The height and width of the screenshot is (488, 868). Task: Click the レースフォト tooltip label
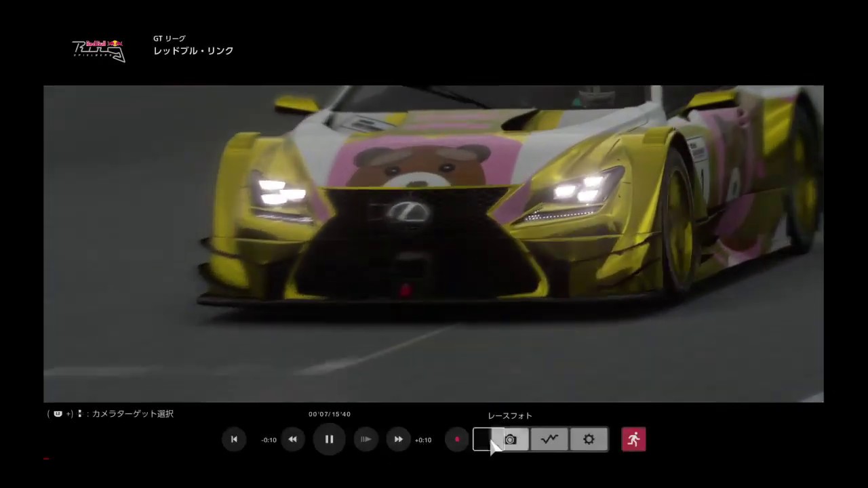click(510, 415)
